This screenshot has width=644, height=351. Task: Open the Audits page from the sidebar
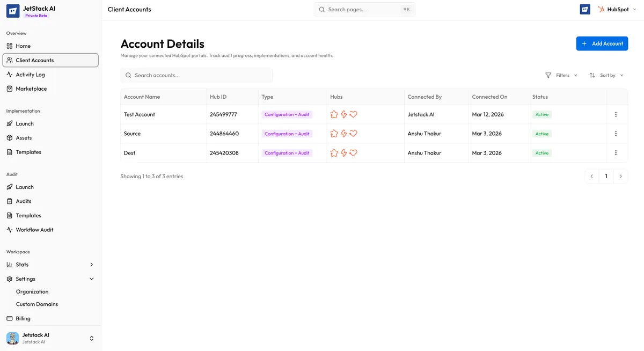pos(24,201)
